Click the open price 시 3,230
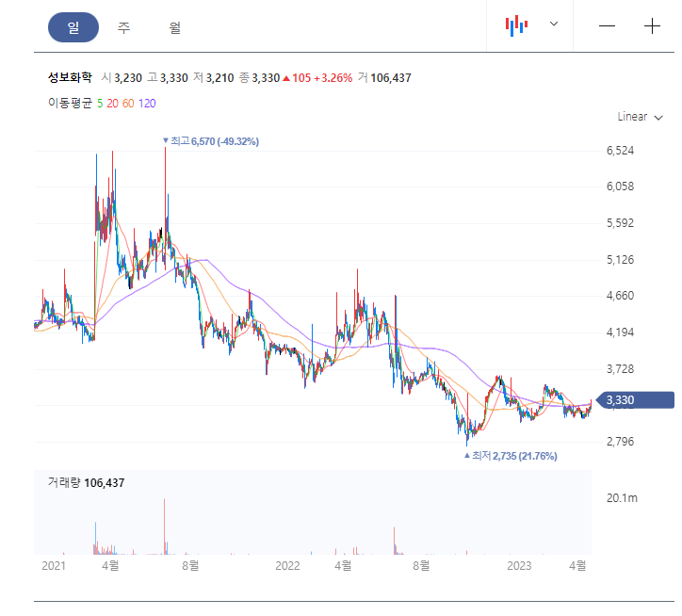Screen dimensions: 682x616 click(x=122, y=78)
